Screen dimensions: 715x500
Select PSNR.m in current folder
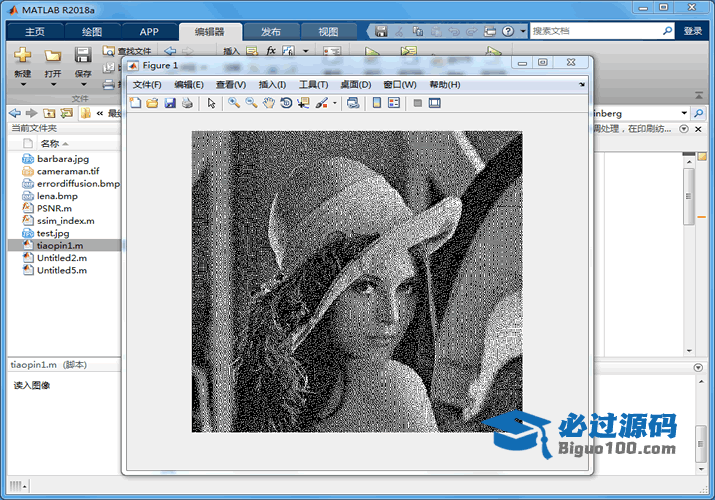[x=54, y=208]
